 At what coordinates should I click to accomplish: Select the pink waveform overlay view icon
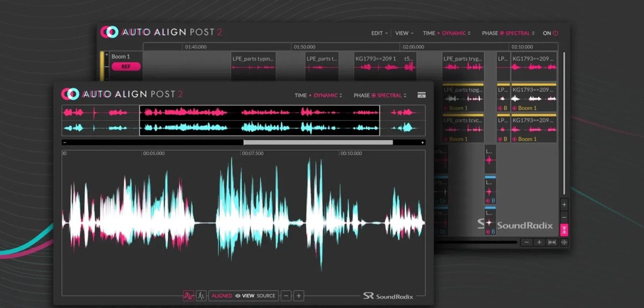point(188,296)
